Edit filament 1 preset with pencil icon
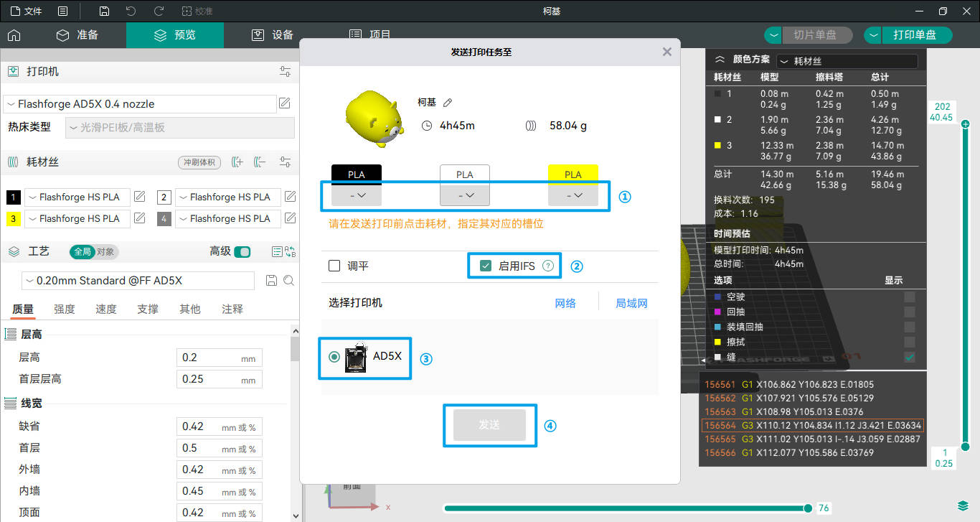980x522 pixels. (x=140, y=197)
